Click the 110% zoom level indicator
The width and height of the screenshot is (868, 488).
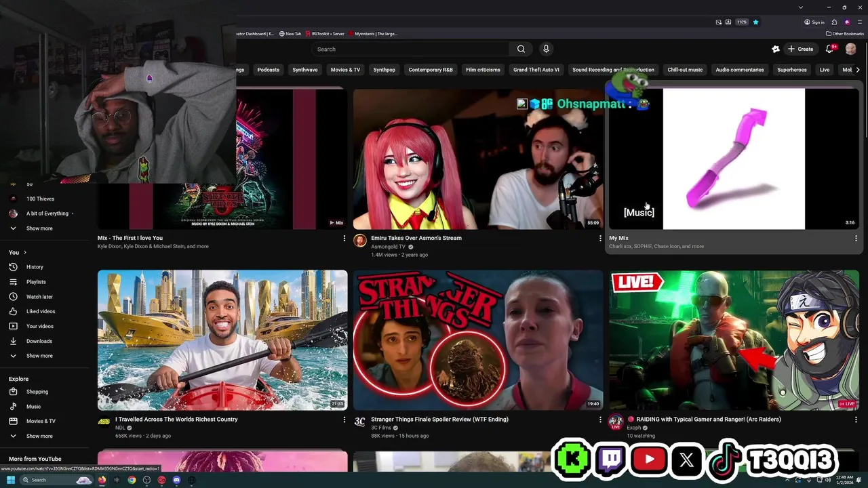(x=742, y=22)
